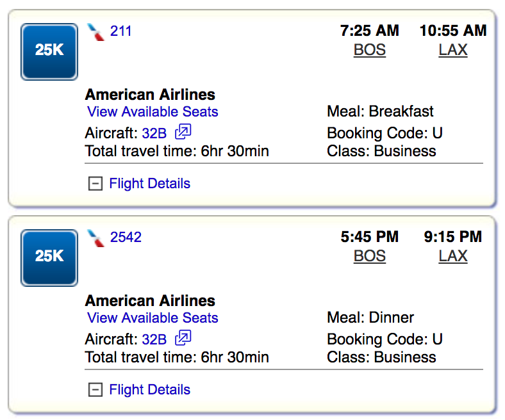This screenshot has width=505, height=420.
Task: Open flight number 211 link
Action: tap(121, 31)
